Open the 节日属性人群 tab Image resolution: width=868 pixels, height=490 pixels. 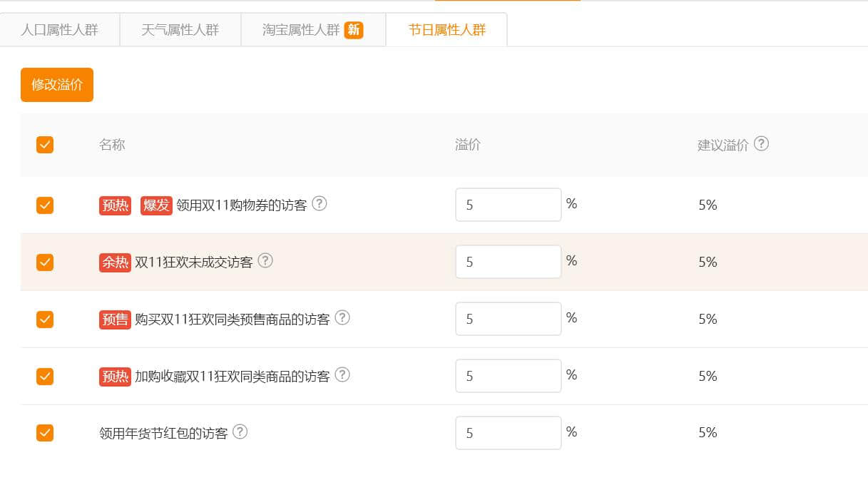[446, 30]
